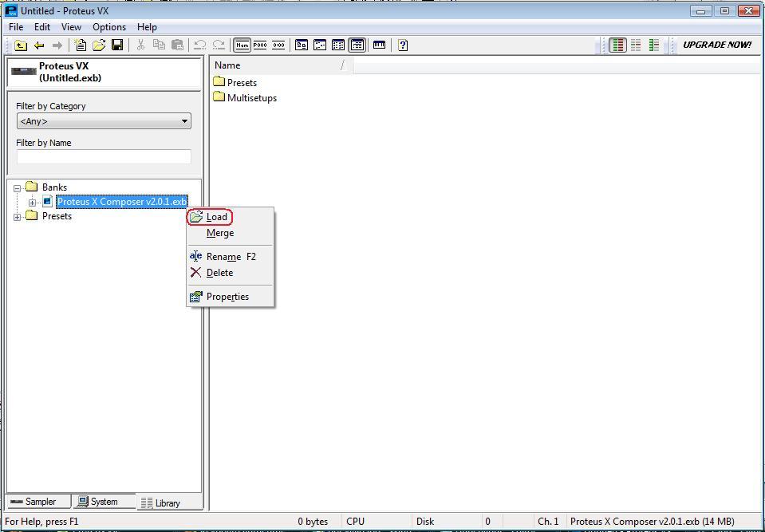Expand the Proteus X Composer v2.0.1.exb node
765x532 pixels.
tap(32, 203)
